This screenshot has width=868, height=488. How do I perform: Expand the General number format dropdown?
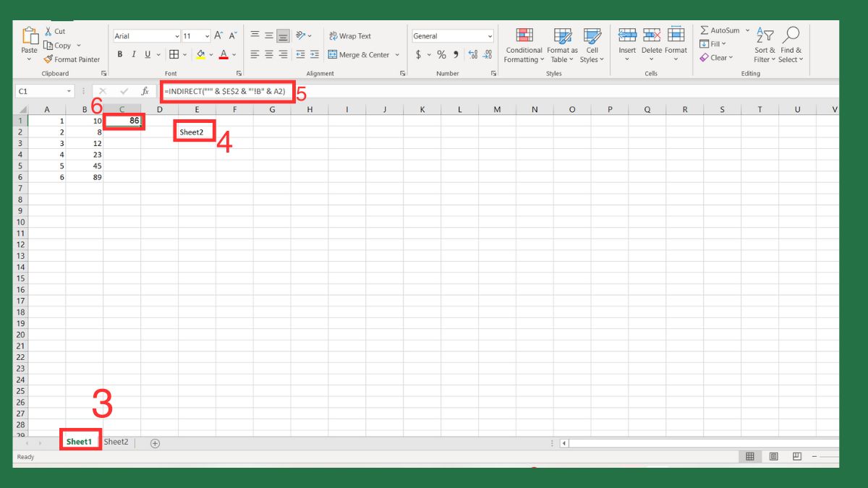click(x=490, y=36)
